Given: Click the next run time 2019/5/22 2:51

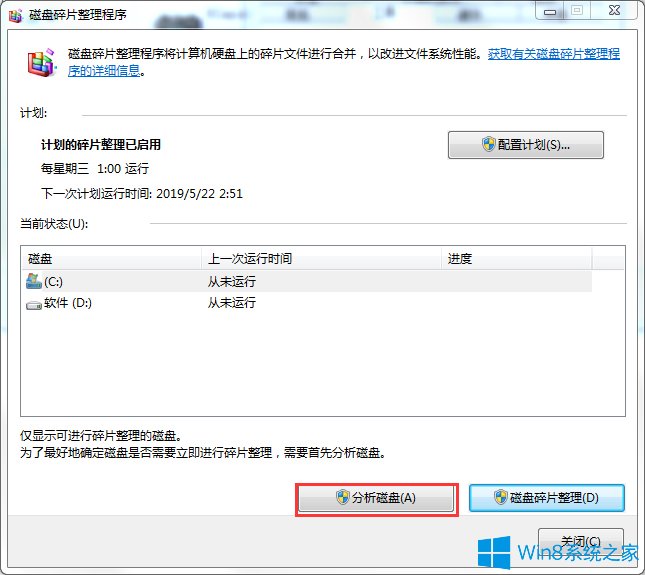Looking at the screenshot, I should coord(200,193).
